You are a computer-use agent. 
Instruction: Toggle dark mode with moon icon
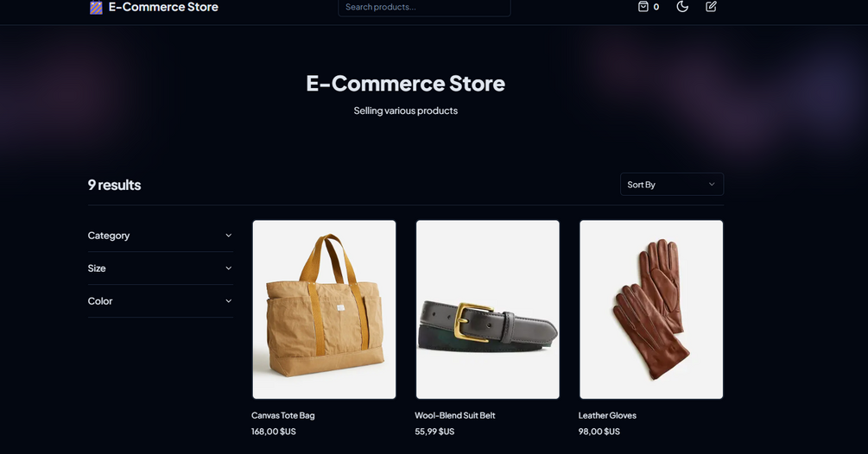(682, 7)
